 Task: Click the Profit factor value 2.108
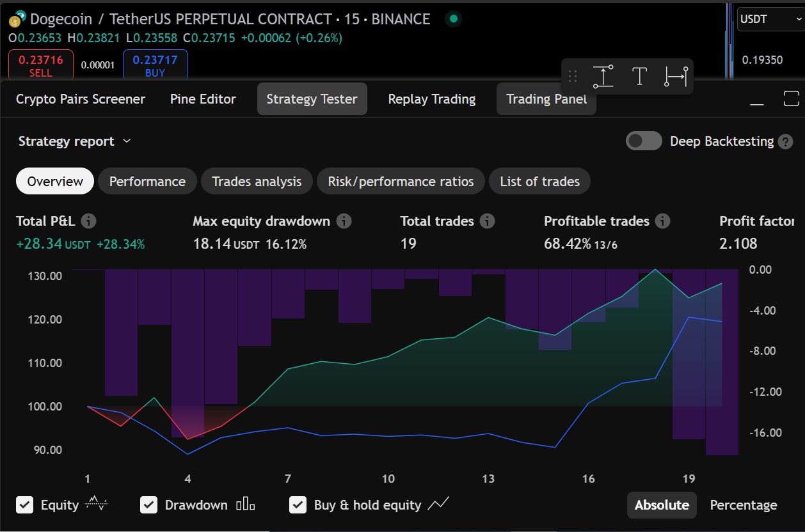(x=738, y=244)
